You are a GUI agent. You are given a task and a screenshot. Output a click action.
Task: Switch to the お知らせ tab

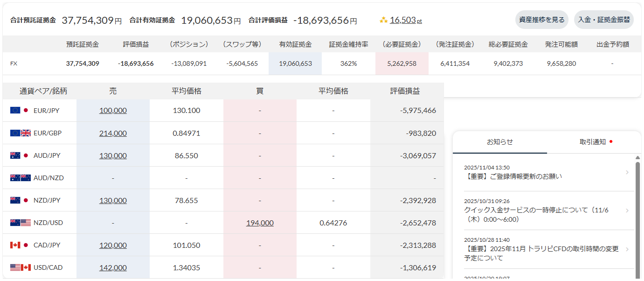pos(500,142)
